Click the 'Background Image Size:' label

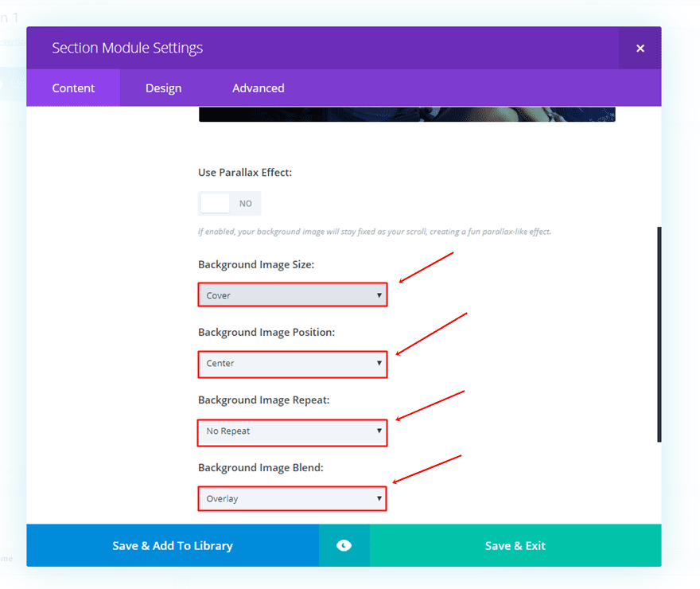(256, 265)
